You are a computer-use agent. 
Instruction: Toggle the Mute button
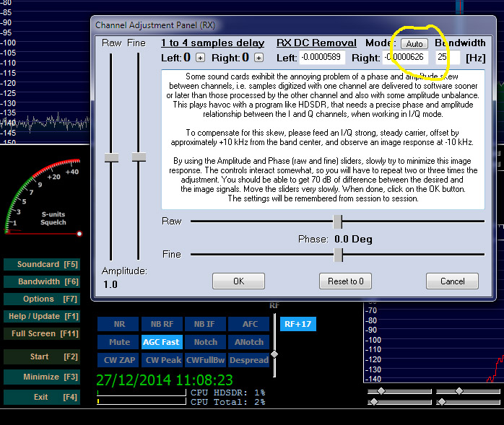pos(118,342)
